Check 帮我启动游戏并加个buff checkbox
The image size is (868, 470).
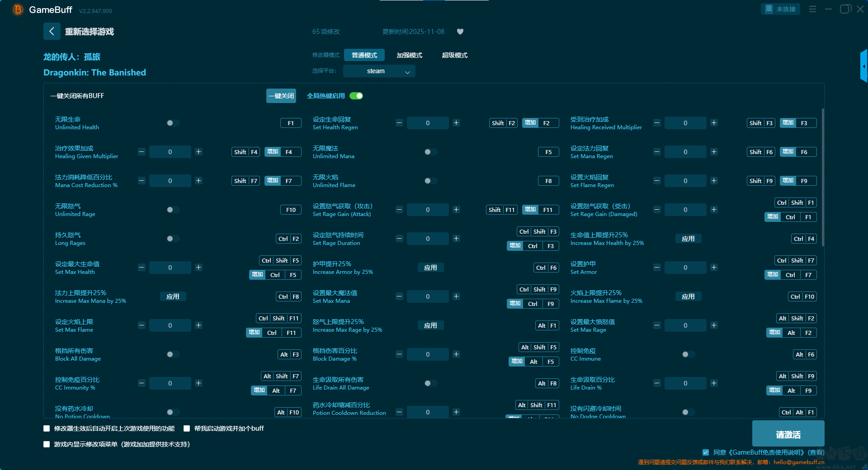coord(187,428)
